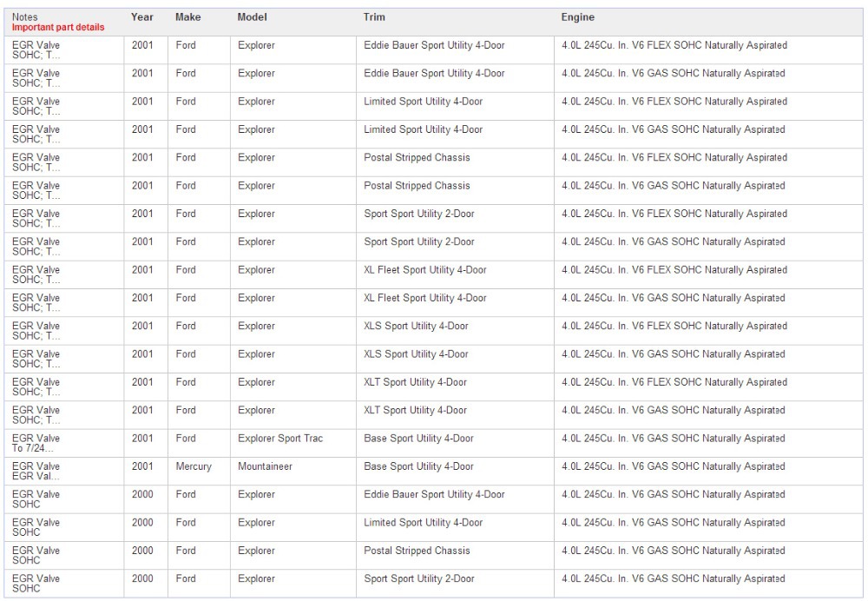
Task: Click the red Important part details text
Action: coord(58,28)
